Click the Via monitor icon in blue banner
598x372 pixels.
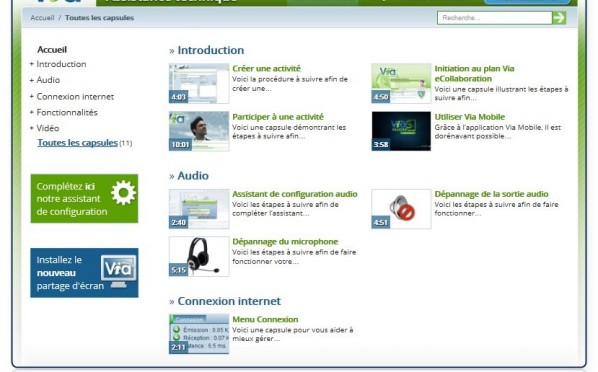pos(119,271)
